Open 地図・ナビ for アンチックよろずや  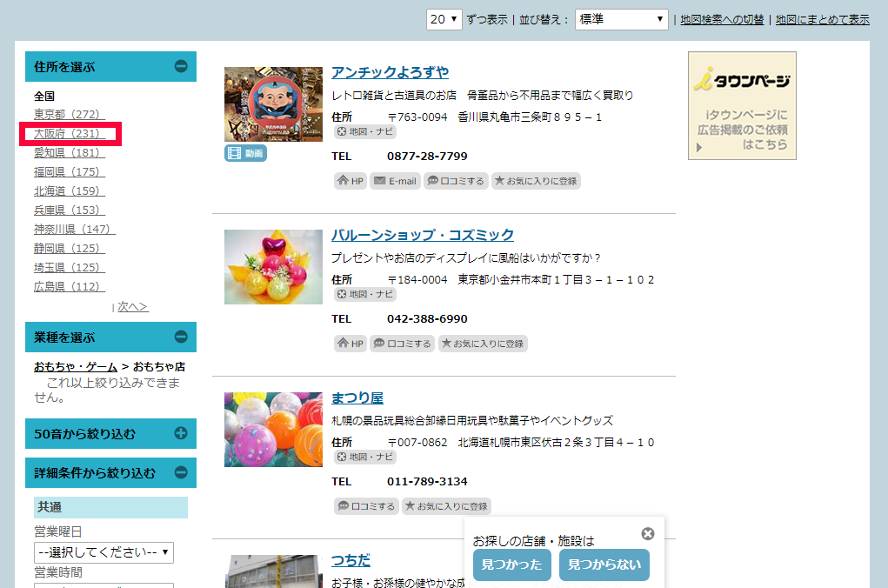point(365,131)
